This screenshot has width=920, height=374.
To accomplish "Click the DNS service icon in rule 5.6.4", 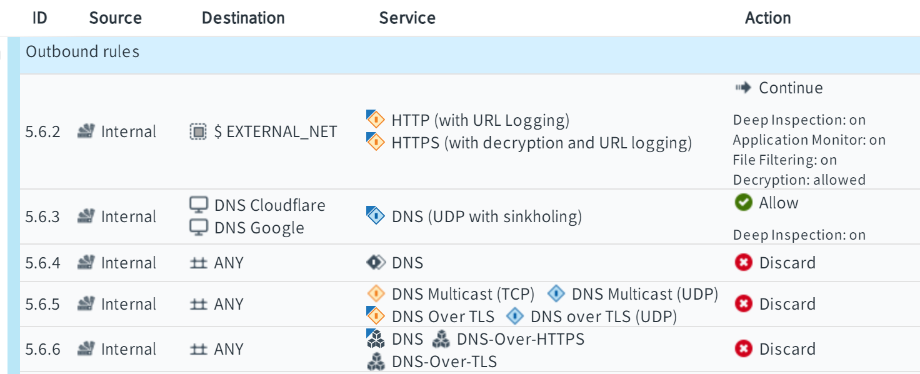I will 376,262.
